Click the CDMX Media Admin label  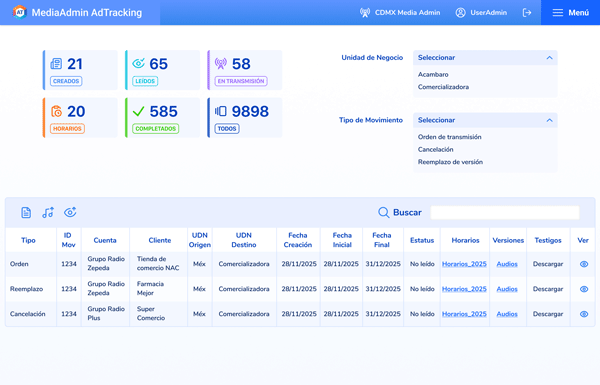point(408,13)
